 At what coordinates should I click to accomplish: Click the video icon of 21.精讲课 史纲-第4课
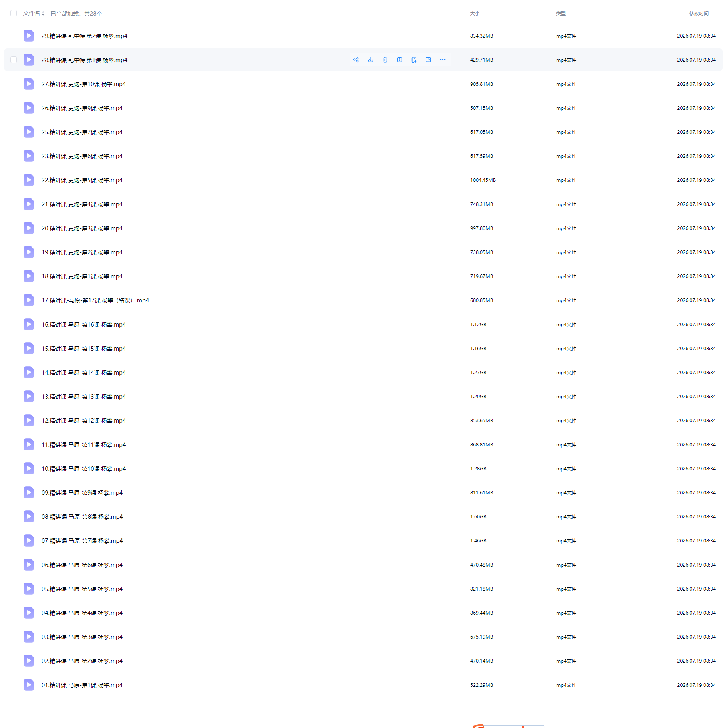(29, 204)
